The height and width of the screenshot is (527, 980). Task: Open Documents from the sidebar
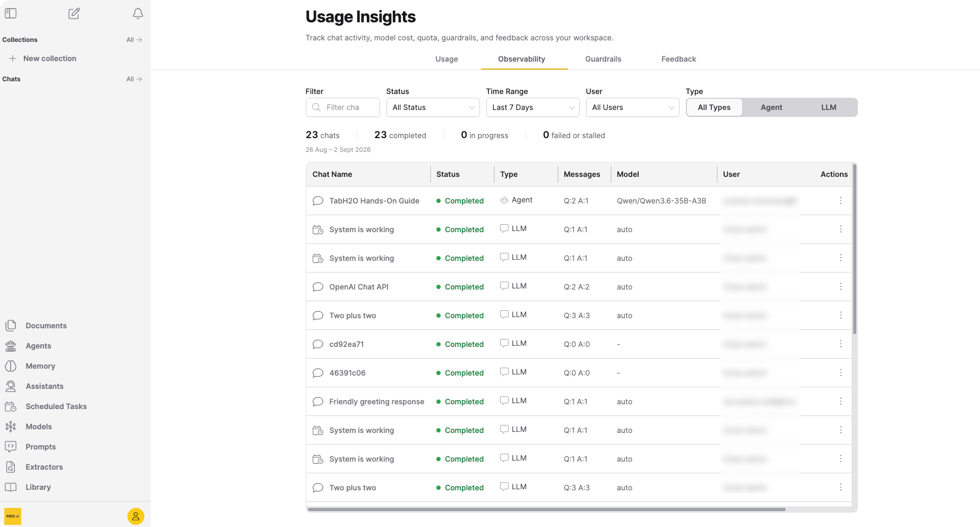46,326
